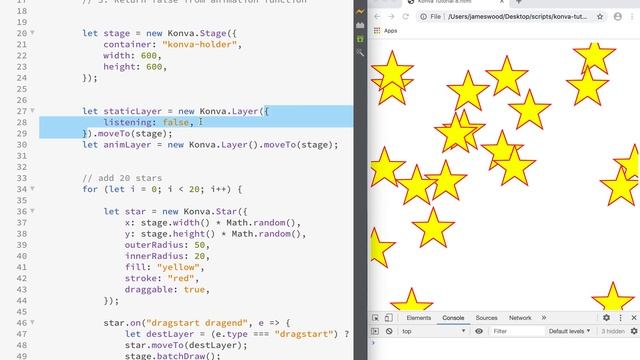Close the DevTools panel
The height and width of the screenshot is (360, 640).
click(x=634, y=318)
